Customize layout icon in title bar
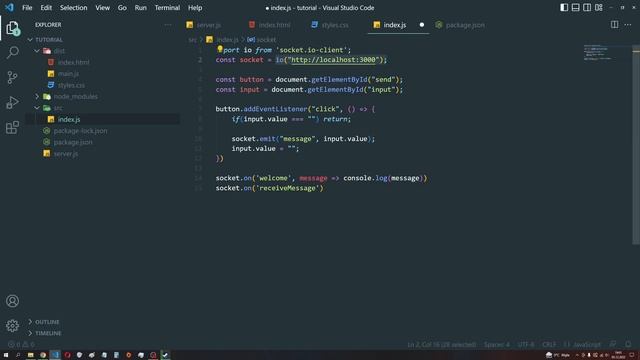Image resolution: width=640 pixels, height=360 pixels. 599,7
